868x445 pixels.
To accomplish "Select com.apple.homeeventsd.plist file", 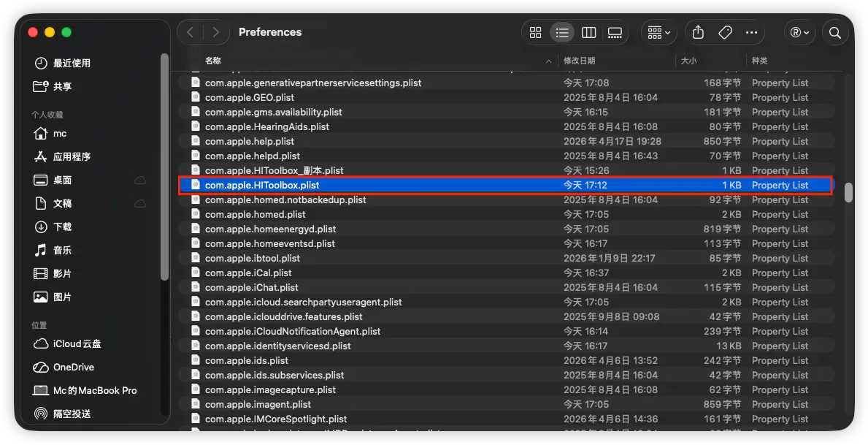I will point(506,243).
